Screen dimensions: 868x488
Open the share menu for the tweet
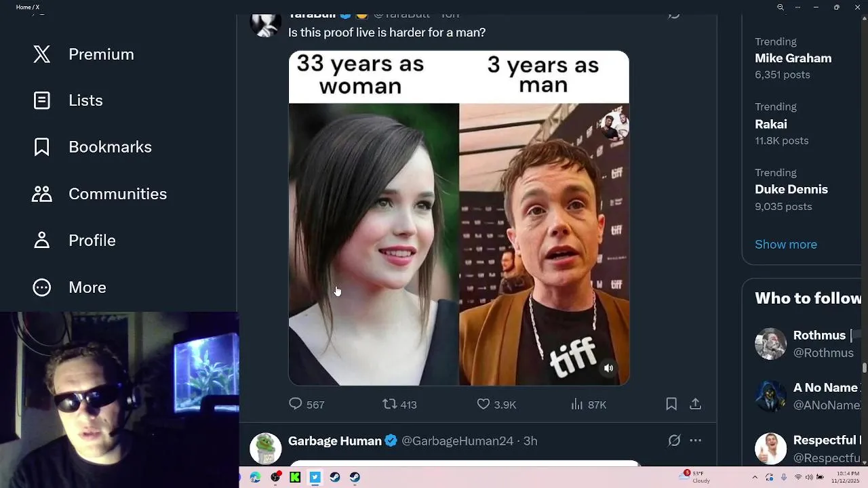click(695, 404)
